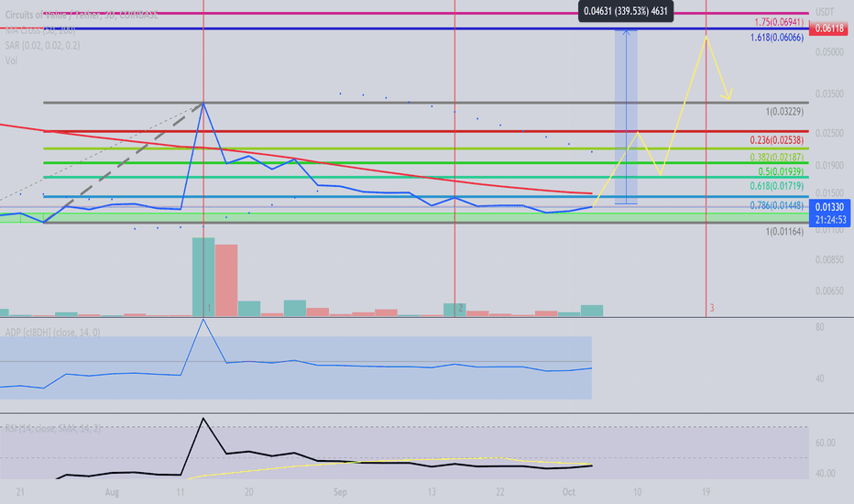Viewport: 854px width, 504px height.
Task: Select the RSI (14, close, SMA) legend
Action: (53, 428)
